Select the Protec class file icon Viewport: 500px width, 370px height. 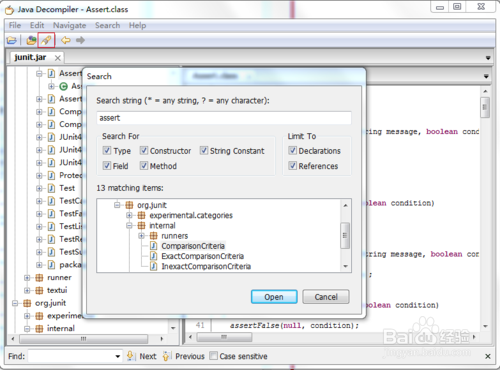pyautogui.click(x=51, y=175)
